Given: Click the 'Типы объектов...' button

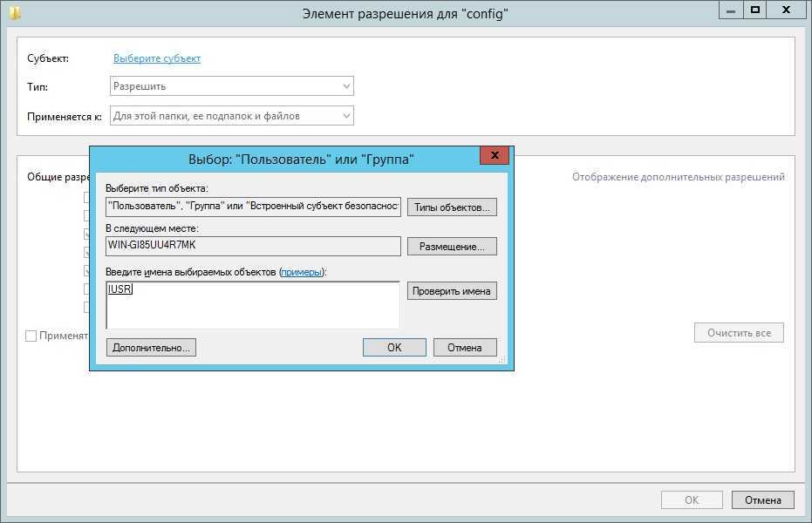Looking at the screenshot, I should click(x=452, y=207).
